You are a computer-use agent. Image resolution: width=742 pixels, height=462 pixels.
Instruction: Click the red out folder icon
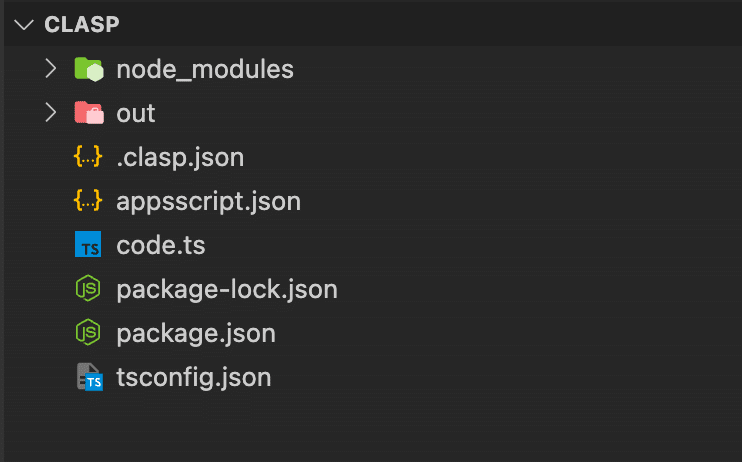point(89,113)
